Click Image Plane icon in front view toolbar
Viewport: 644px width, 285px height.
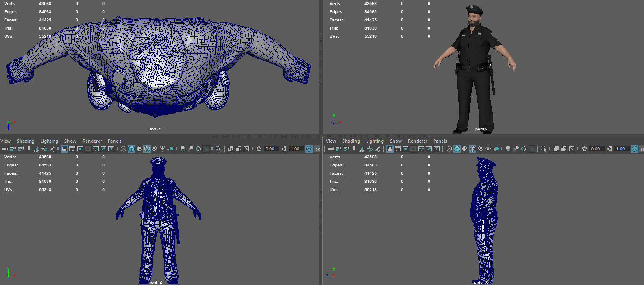point(36,149)
